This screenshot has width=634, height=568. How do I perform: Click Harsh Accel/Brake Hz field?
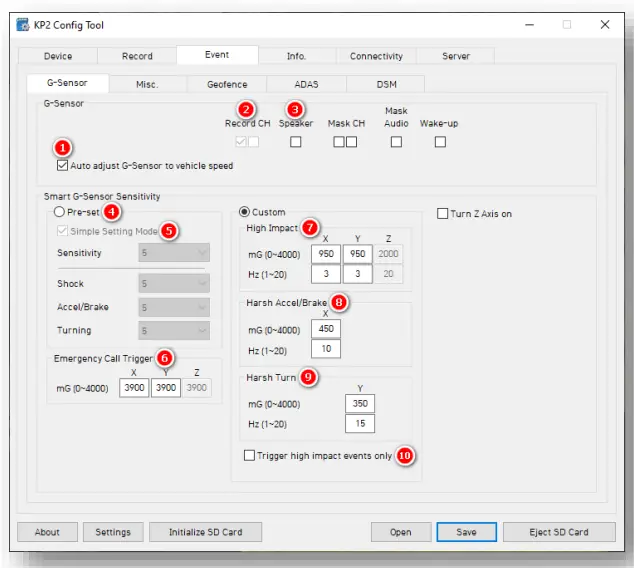click(326, 349)
